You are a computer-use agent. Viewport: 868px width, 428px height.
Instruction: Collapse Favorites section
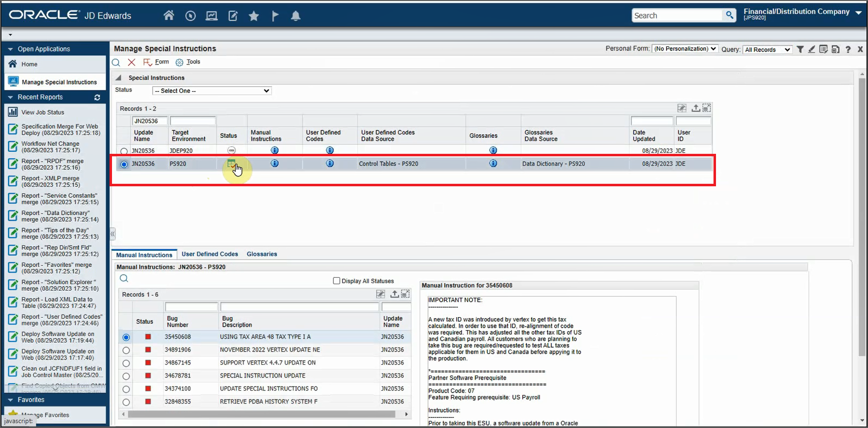[10, 400]
